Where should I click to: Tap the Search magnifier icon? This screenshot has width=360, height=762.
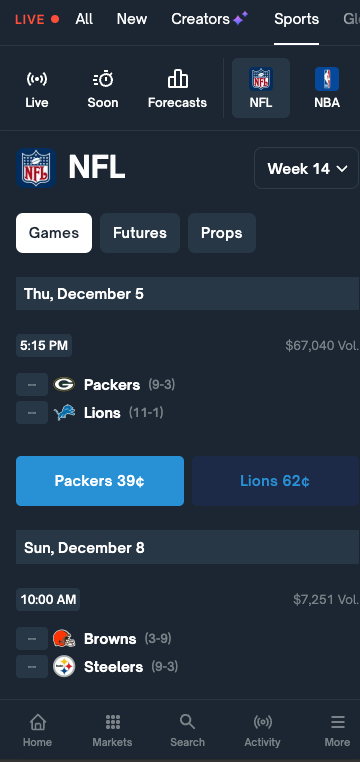coord(188,722)
